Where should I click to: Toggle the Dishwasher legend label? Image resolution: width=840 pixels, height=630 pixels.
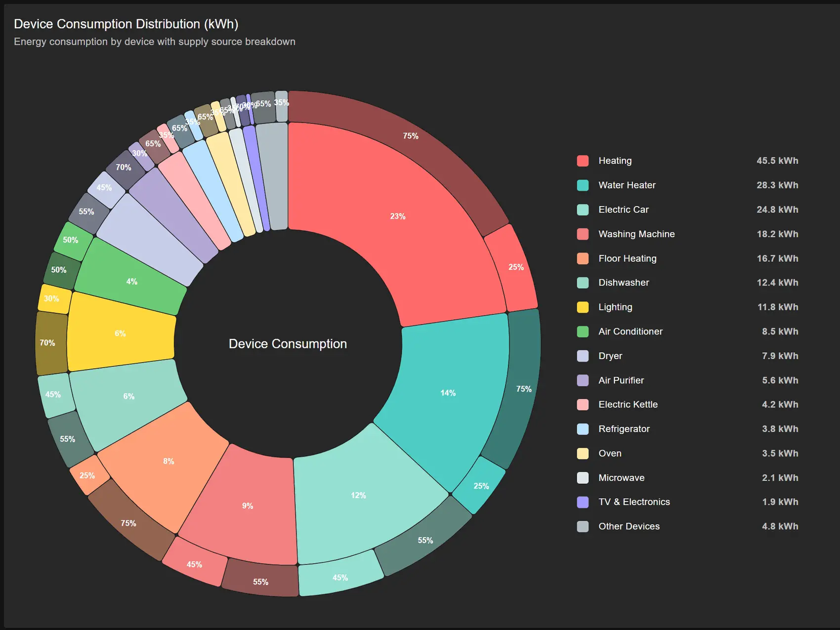pyautogui.click(x=624, y=283)
